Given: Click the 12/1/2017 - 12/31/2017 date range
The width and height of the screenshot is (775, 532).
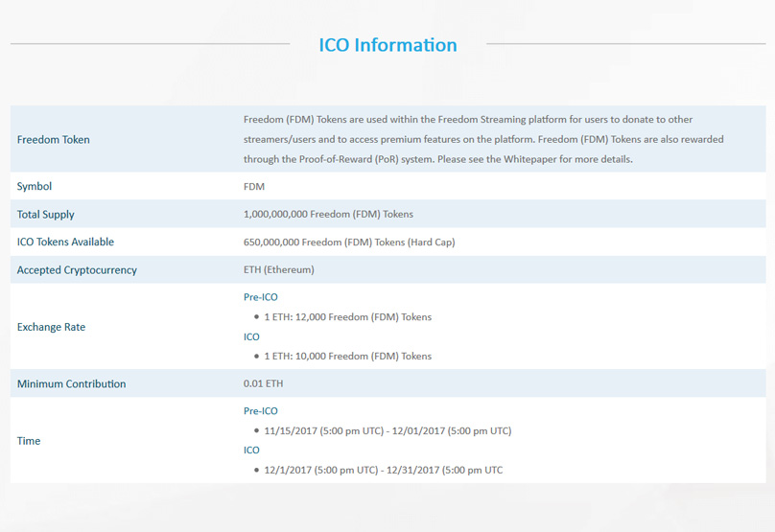Looking at the screenshot, I should (383, 471).
